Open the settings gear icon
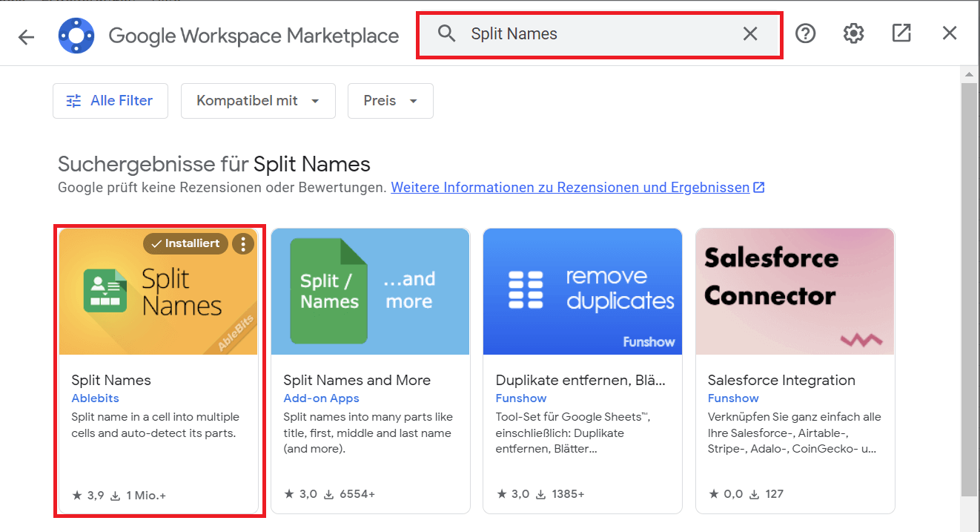The width and height of the screenshot is (980, 532). (853, 33)
